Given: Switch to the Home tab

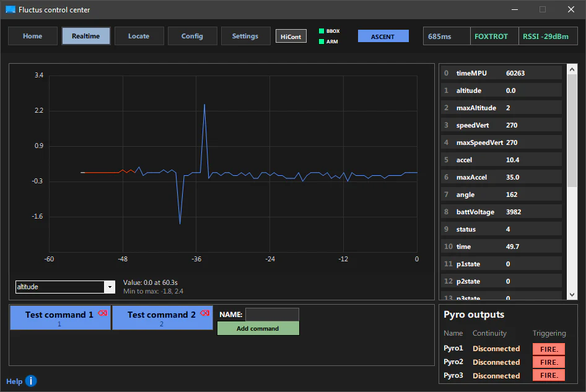Looking at the screenshot, I should pos(33,36).
